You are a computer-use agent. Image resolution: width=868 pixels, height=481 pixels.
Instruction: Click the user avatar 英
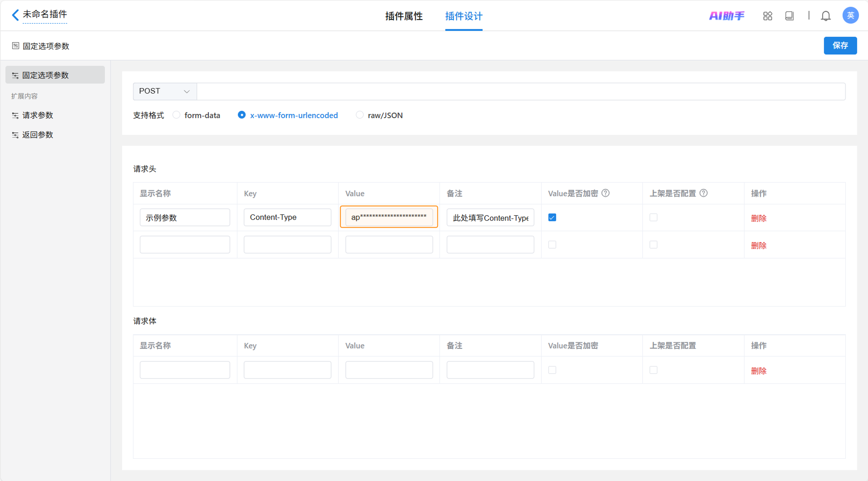[850, 15]
